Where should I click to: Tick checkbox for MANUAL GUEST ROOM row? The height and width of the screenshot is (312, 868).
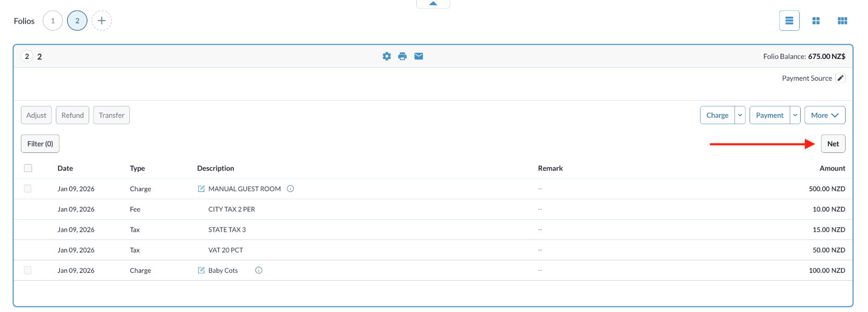(x=28, y=189)
